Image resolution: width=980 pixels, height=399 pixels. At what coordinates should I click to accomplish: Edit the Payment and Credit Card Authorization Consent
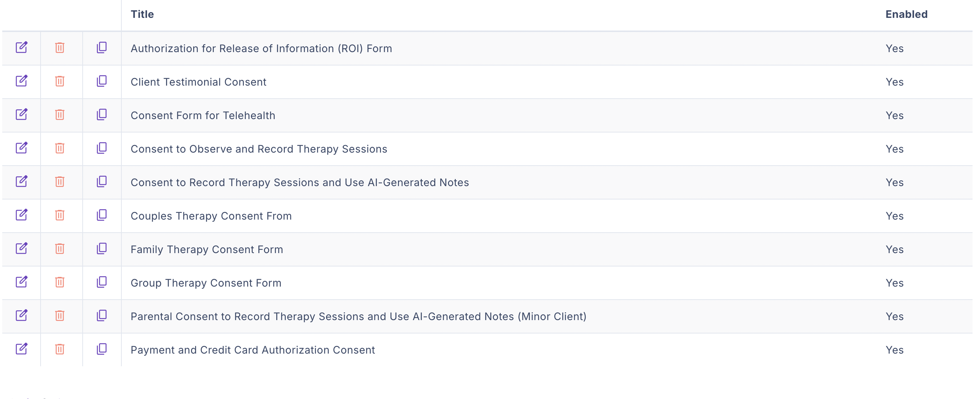pos(21,349)
